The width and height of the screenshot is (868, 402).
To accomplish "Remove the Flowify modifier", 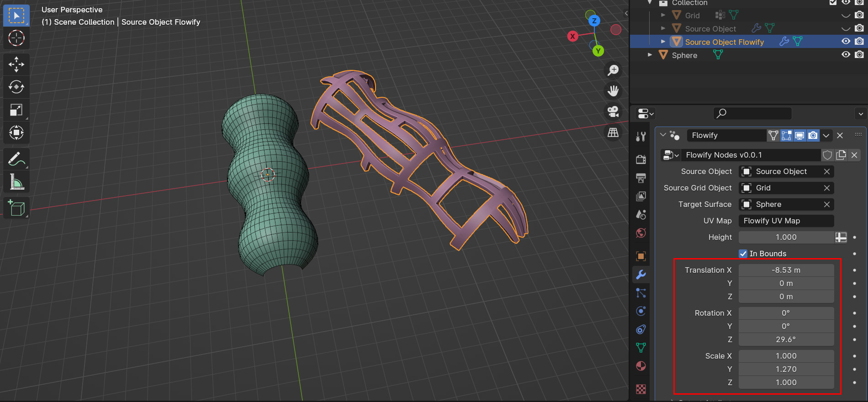I will 840,135.
